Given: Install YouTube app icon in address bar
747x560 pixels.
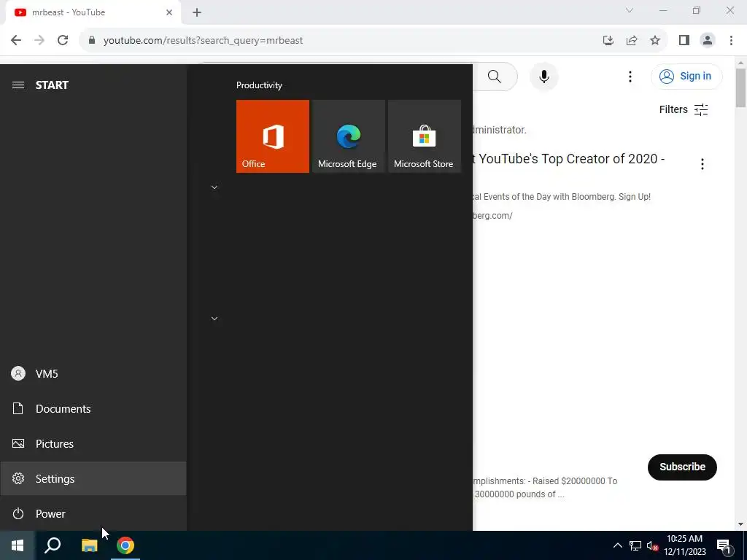Looking at the screenshot, I should point(608,41).
